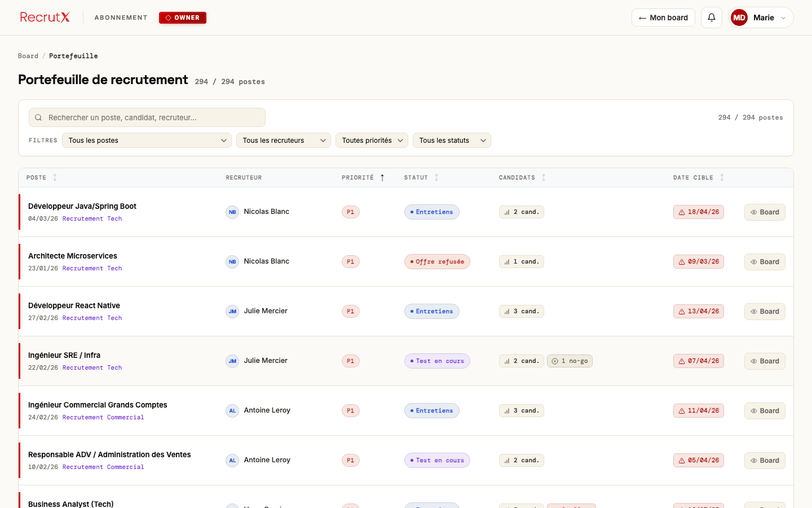Click the Offre refusée status badge
812x508 pixels.
(x=437, y=262)
